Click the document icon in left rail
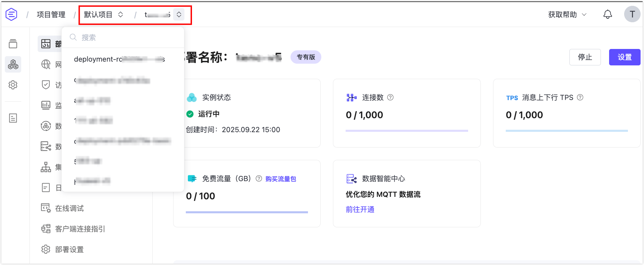 (x=13, y=118)
